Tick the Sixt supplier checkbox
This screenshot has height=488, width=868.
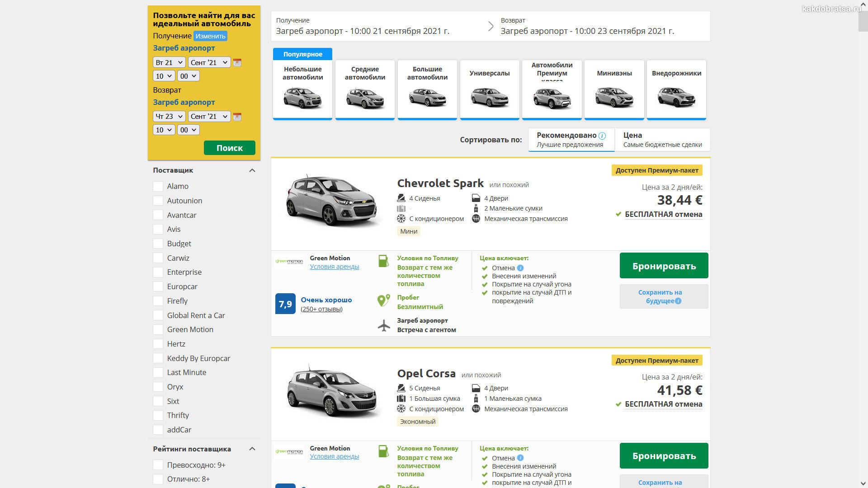tap(158, 401)
